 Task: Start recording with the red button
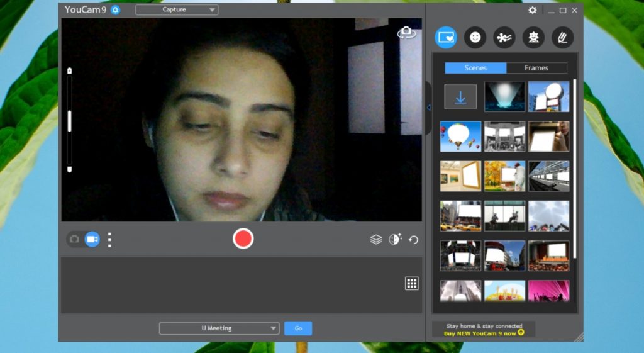(x=243, y=238)
